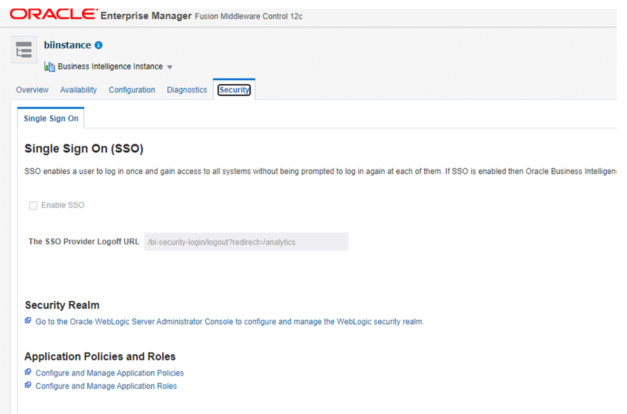Click the Single Sign On (SSO) heading
The width and height of the screenshot is (627, 414).
[84, 148]
